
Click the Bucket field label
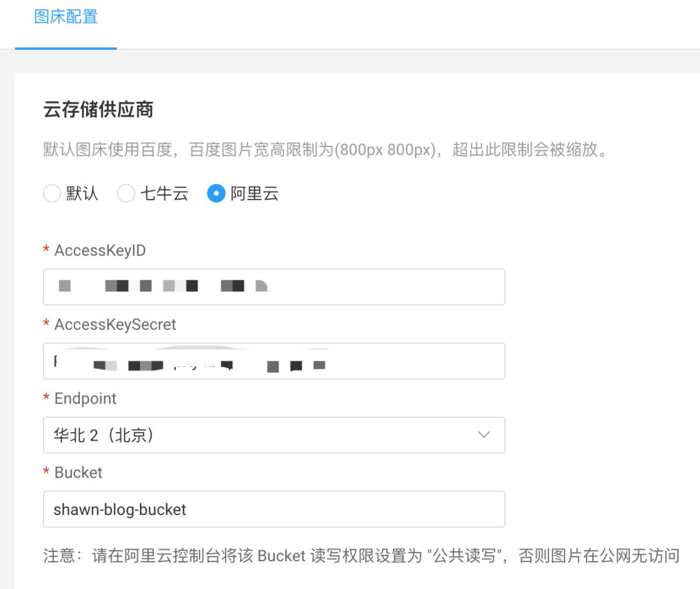pos(78,472)
